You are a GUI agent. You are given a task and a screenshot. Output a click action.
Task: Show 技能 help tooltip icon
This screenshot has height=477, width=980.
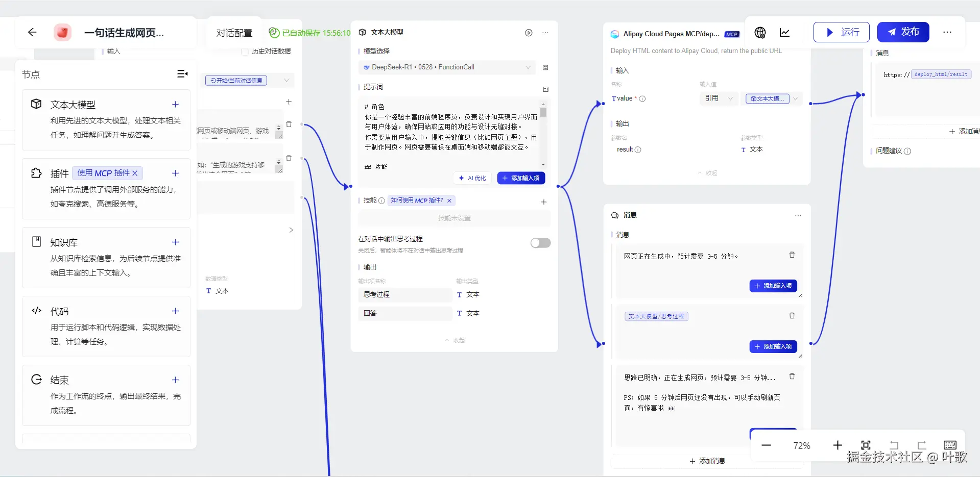pos(381,200)
